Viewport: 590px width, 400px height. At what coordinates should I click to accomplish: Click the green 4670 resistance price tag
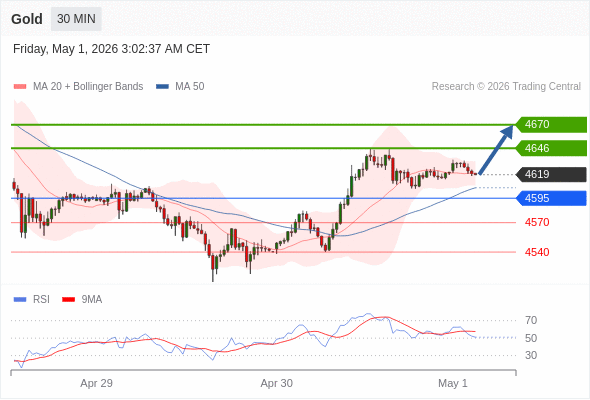(x=551, y=125)
